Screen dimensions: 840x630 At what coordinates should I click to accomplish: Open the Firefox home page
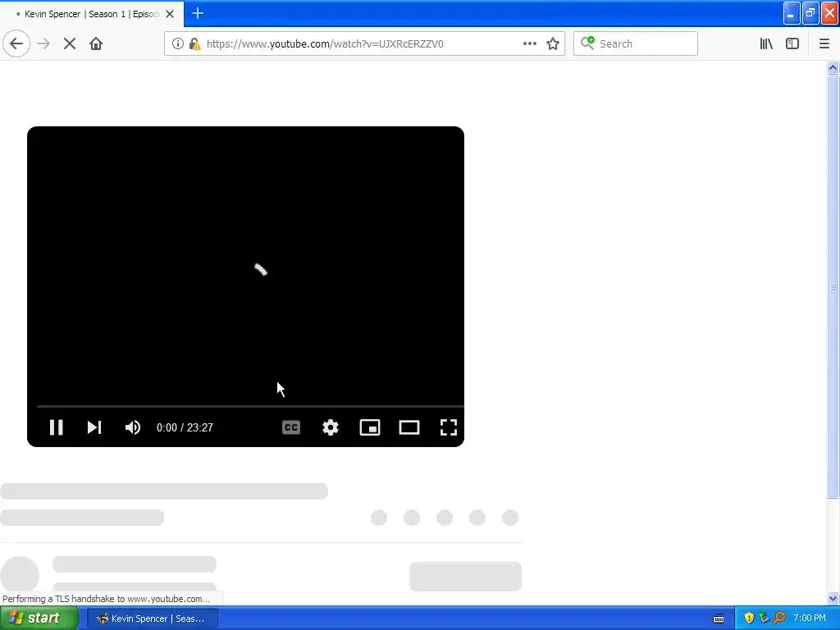tap(96, 44)
